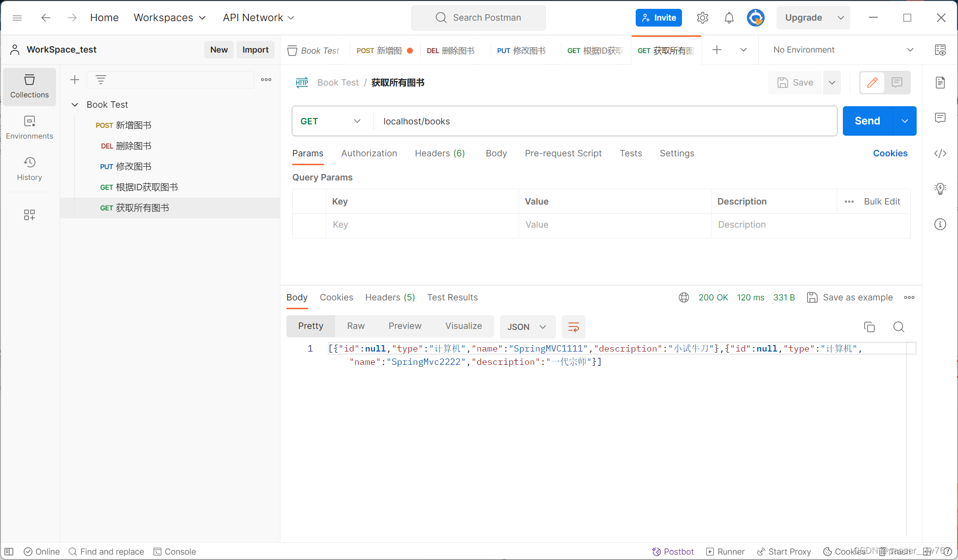Screen dimensions: 958x560
Task: Toggle the Pretty response view
Action: [310, 325]
